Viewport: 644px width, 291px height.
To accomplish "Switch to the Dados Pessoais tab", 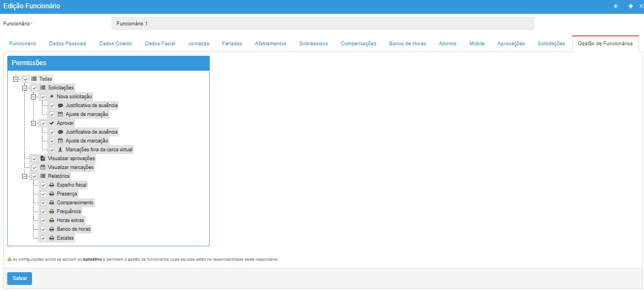I will (68, 44).
